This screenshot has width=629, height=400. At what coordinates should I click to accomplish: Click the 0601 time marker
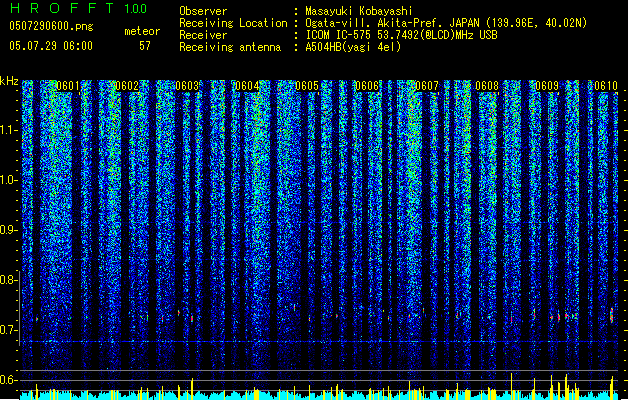tap(67, 86)
